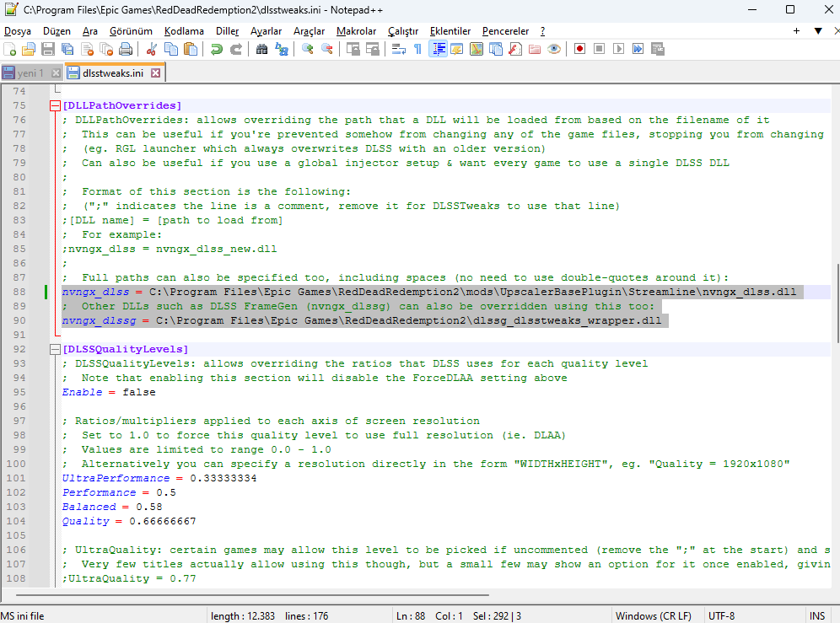This screenshot has width=840, height=623.
Task: Collapse the DLSSQualityLevels section fold marker
Action: pyautogui.click(x=55, y=349)
